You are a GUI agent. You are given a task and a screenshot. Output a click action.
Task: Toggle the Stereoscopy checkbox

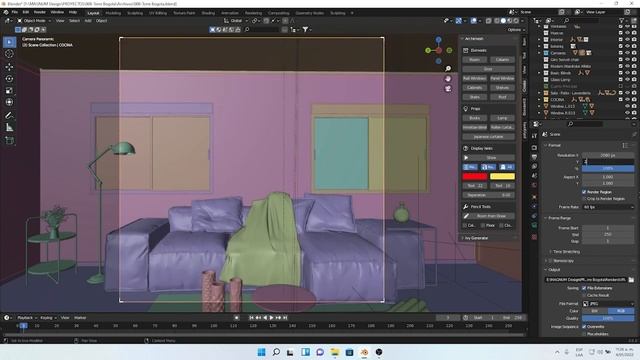(551, 260)
